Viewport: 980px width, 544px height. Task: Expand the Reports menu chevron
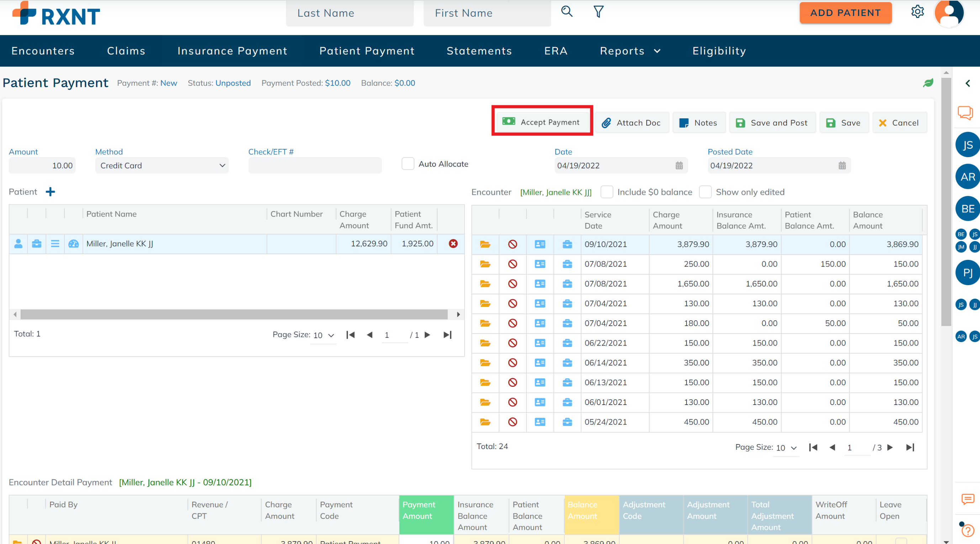(x=657, y=51)
